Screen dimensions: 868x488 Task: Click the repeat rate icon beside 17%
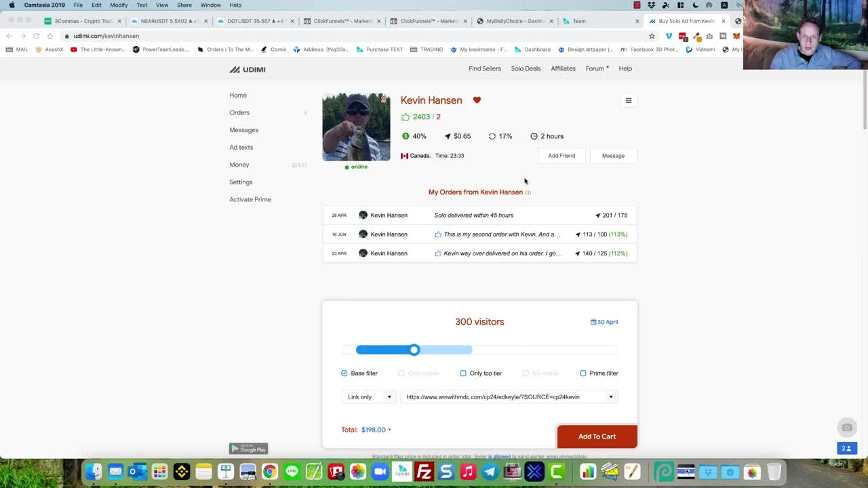pos(492,136)
